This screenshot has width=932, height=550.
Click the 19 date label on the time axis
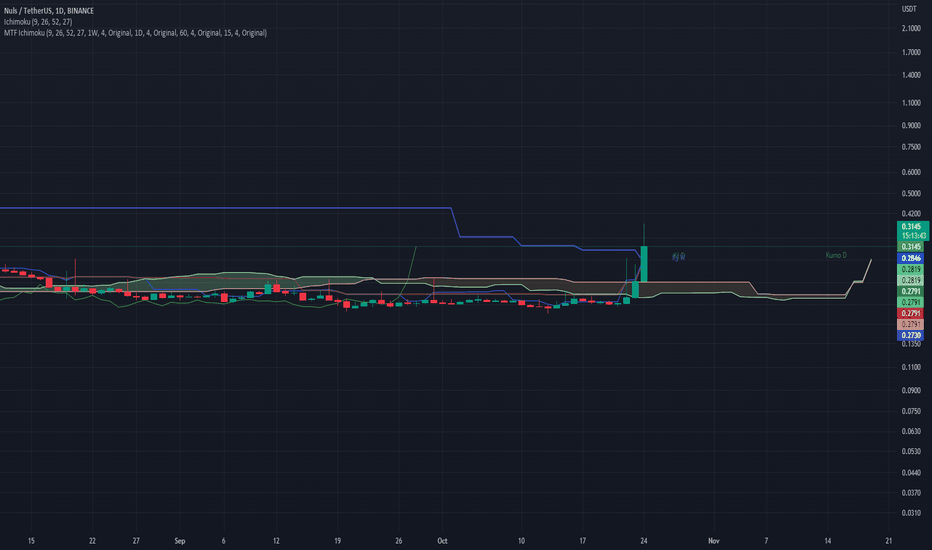click(x=337, y=541)
